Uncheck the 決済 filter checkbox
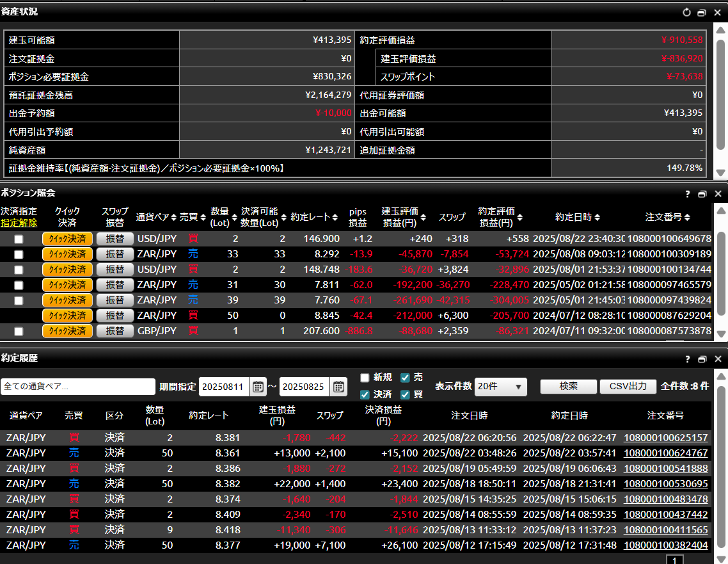The width and height of the screenshot is (728, 564). point(365,394)
